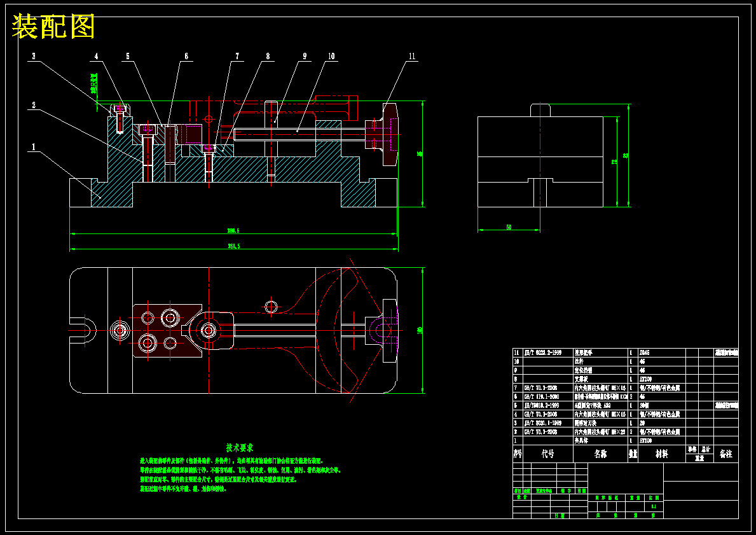The height and width of the screenshot is (535, 756).
Task: Select balloon number 7 above the section view
Action: pos(237,56)
